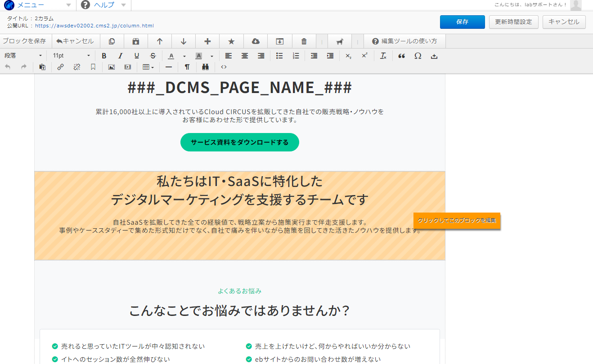
Task: Remove link with broken chain icon
Action: tap(77, 67)
